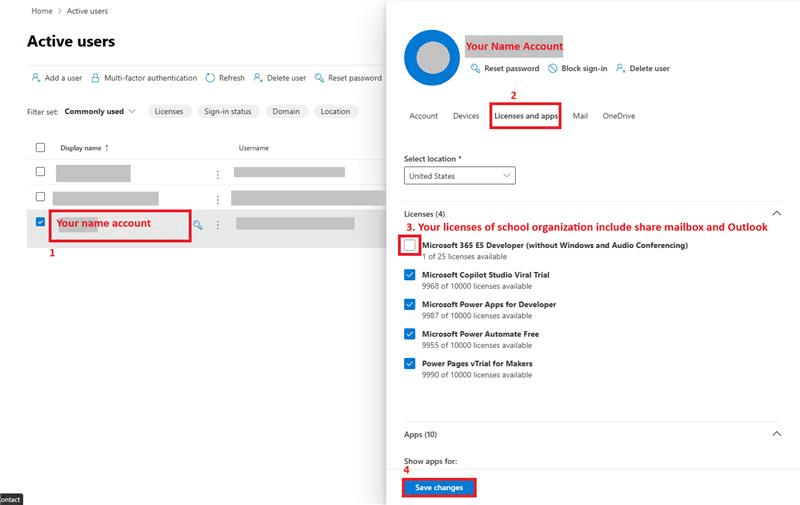Uncheck Power Pages vTrial for Makers license

pyautogui.click(x=410, y=364)
